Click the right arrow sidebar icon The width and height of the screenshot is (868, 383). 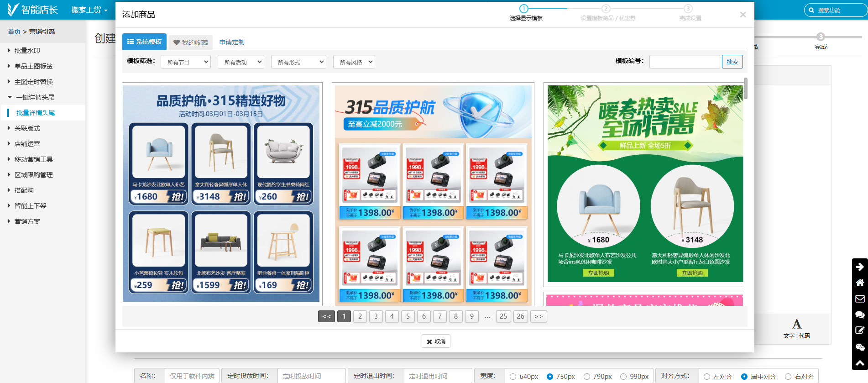pyautogui.click(x=860, y=267)
